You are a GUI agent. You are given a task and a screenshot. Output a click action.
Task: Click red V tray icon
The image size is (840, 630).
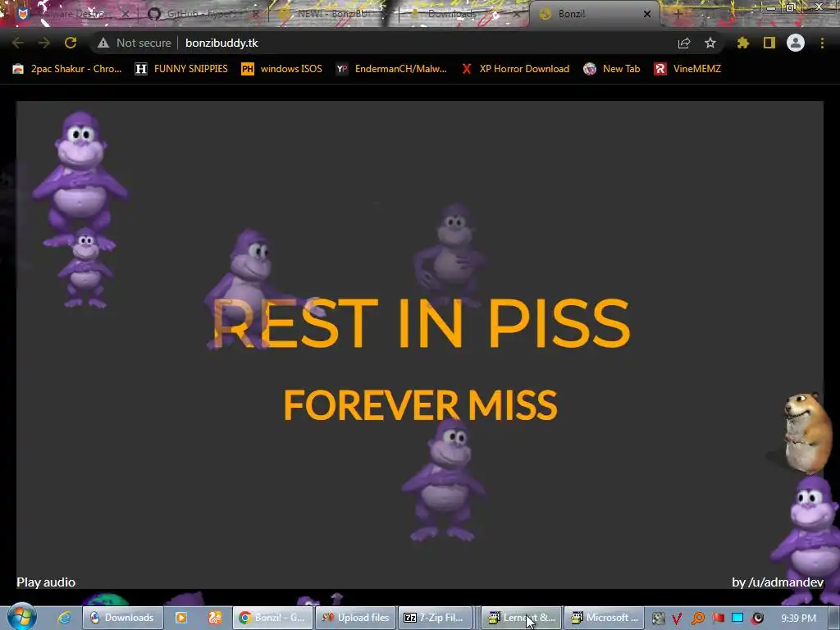[677, 619]
